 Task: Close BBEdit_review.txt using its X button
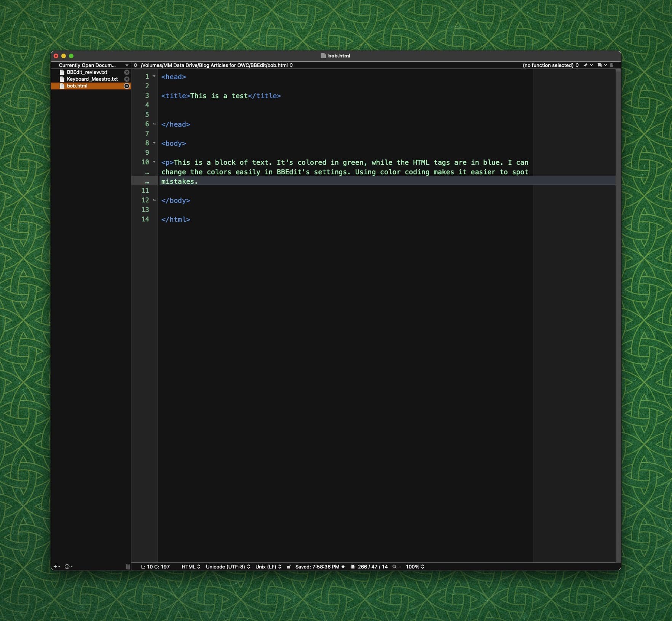(127, 72)
